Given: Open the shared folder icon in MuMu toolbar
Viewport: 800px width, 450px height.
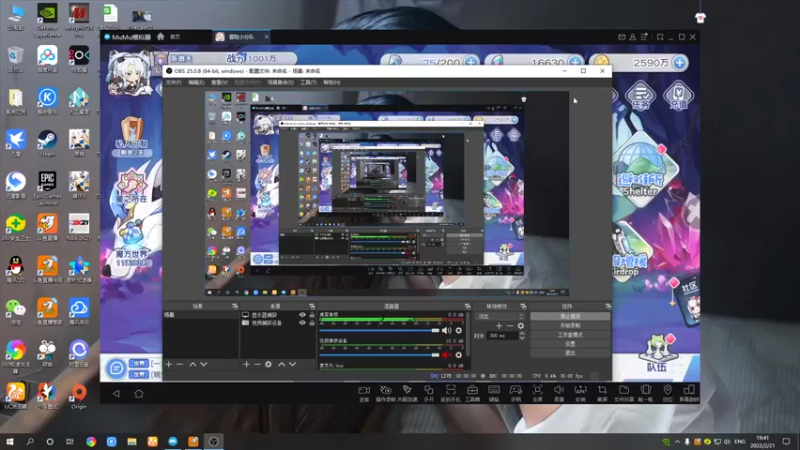Looking at the screenshot, I should point(624,390).
